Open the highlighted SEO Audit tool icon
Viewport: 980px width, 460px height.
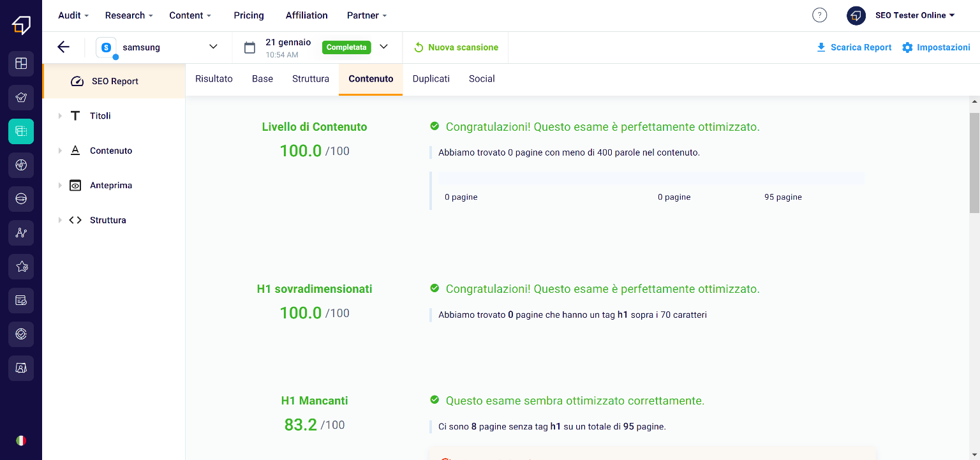(21, 131)
